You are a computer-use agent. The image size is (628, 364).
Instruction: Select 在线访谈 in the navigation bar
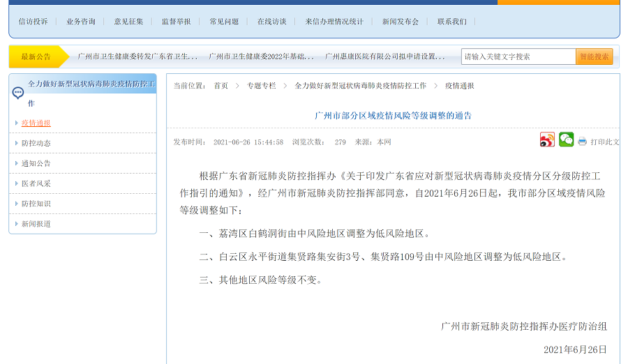click(271, 22)
